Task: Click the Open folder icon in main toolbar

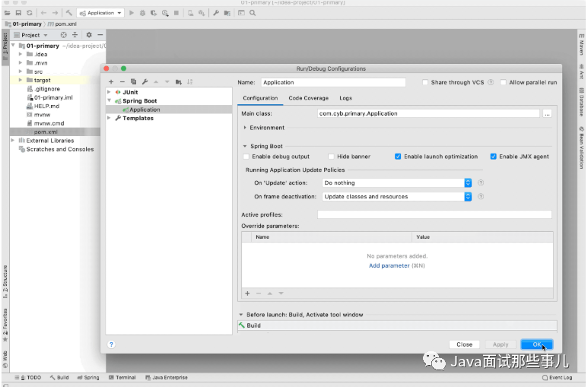Action: tap(7, 13)
